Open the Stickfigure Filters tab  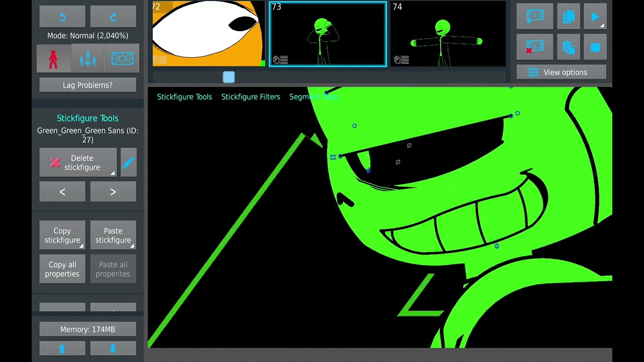pyautogui.click(x=251, y=97)
